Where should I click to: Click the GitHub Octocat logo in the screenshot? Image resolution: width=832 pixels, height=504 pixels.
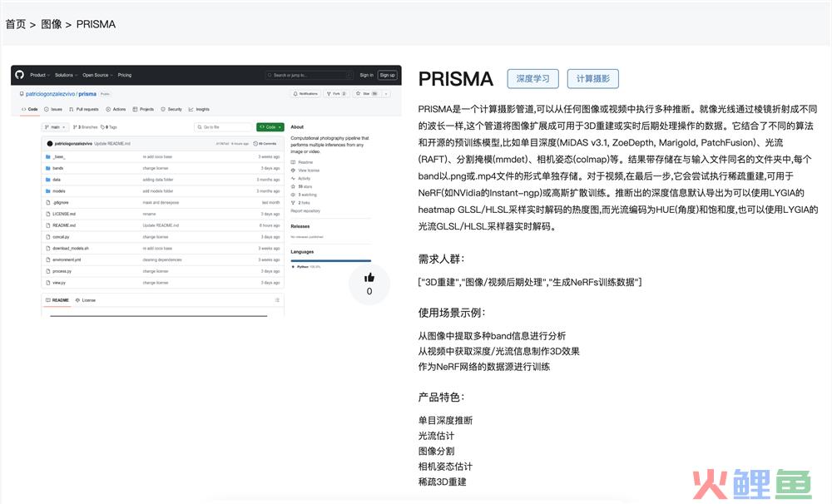(20, 75)
